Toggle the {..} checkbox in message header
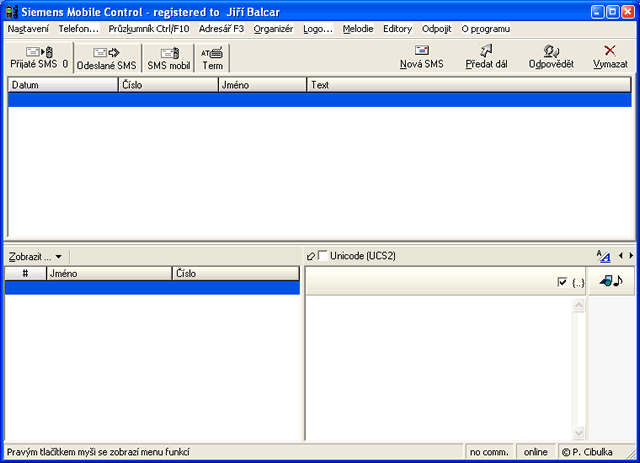Image resolution: width=640 pixels, height=463 pixels. (562, 282)
